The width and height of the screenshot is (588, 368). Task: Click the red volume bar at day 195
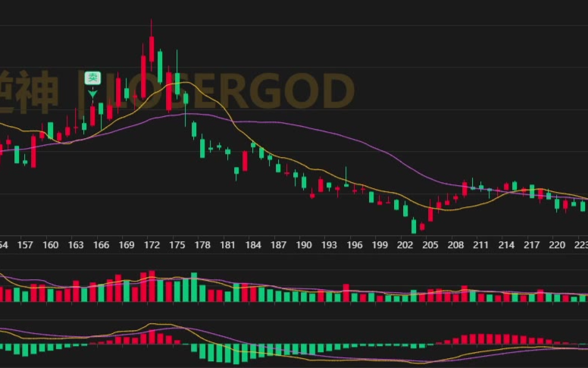(x=346, y=293)
